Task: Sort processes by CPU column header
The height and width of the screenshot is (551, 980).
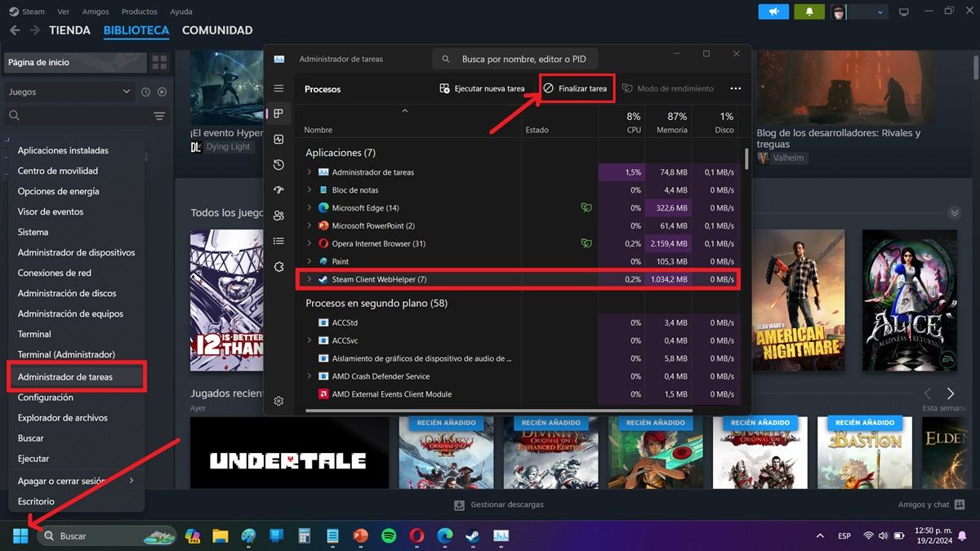Action: (x=621, y=122)
